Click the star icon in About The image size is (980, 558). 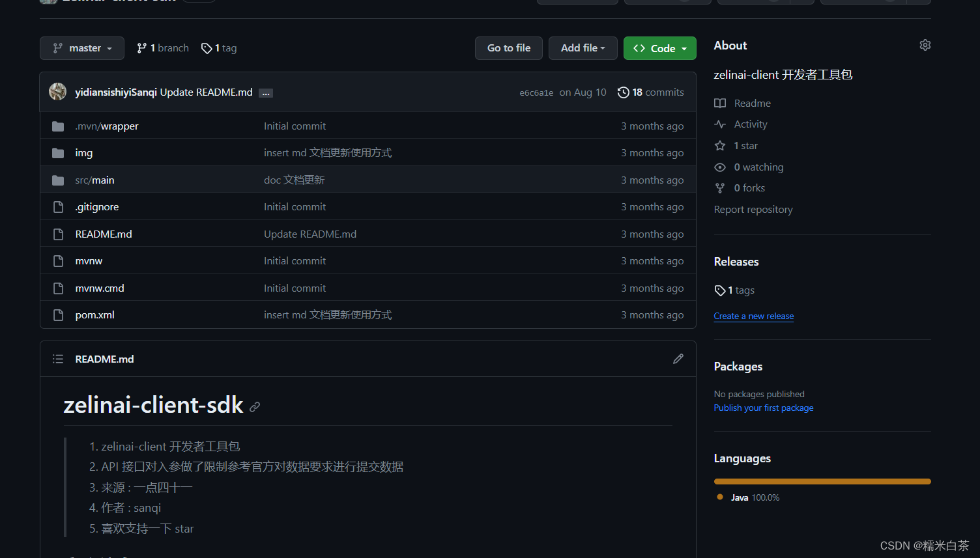[720, 146]
